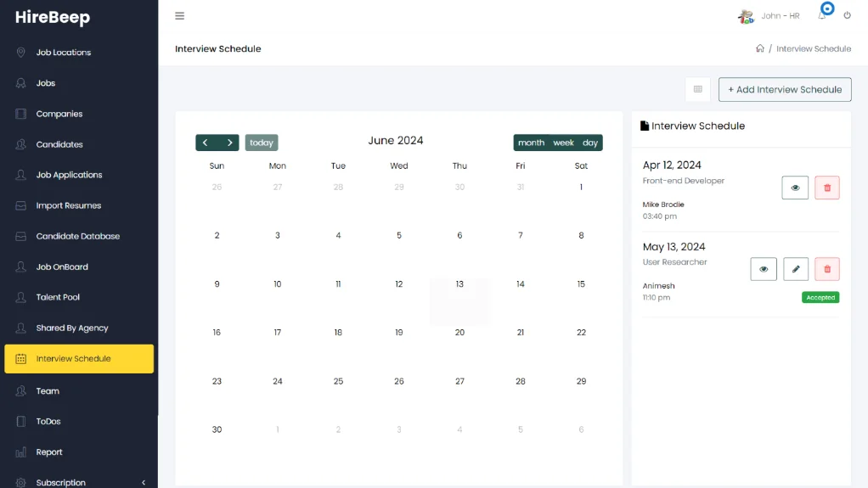Edit the May 13 User Researcher interview
This screenshot has width=868, height=488.
[795, 269]
